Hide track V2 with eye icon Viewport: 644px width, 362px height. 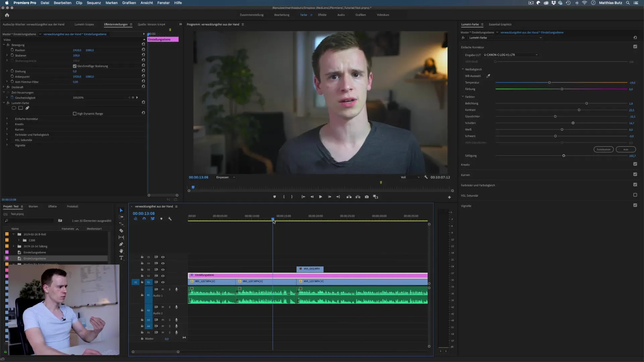pyautogui.click(x=163, y=276)
